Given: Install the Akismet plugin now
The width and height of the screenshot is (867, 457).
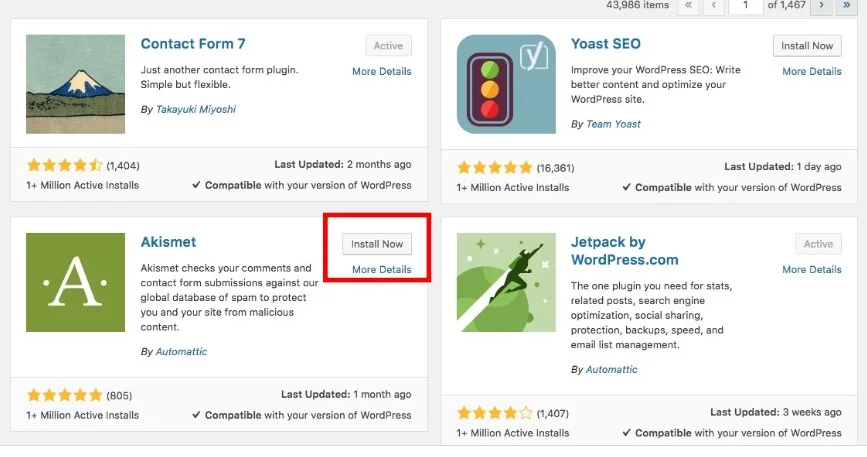Looking at the screenshot, I should (x=377, y=244).
